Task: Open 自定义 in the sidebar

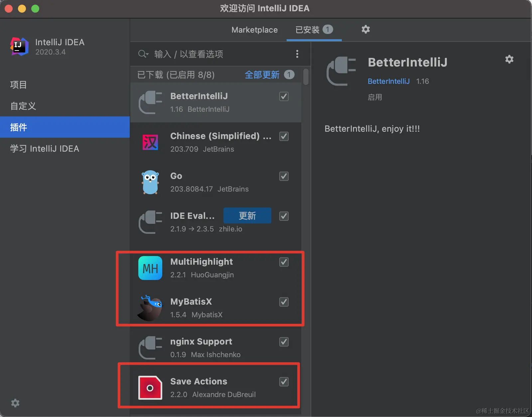Action: 23,106
